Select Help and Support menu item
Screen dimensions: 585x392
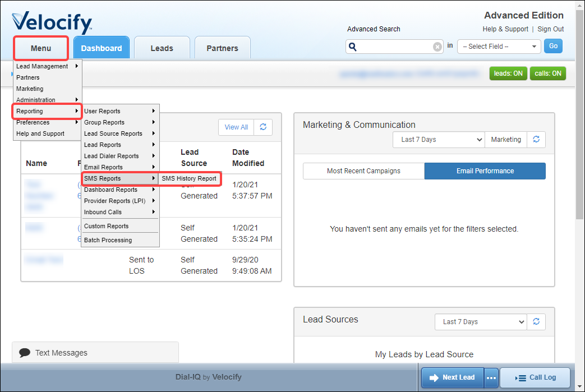pos(47,133)
